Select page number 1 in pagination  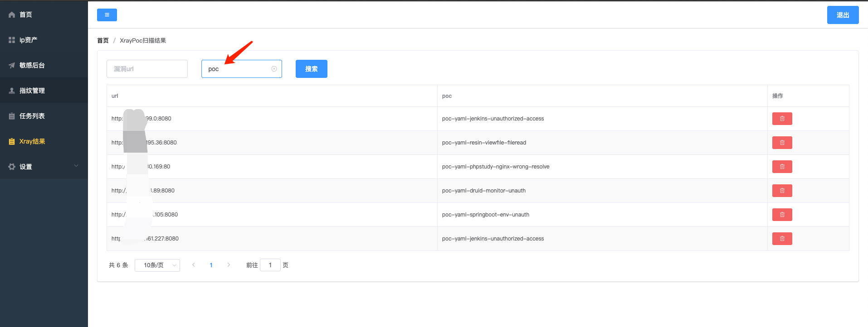tap(211, 265)
